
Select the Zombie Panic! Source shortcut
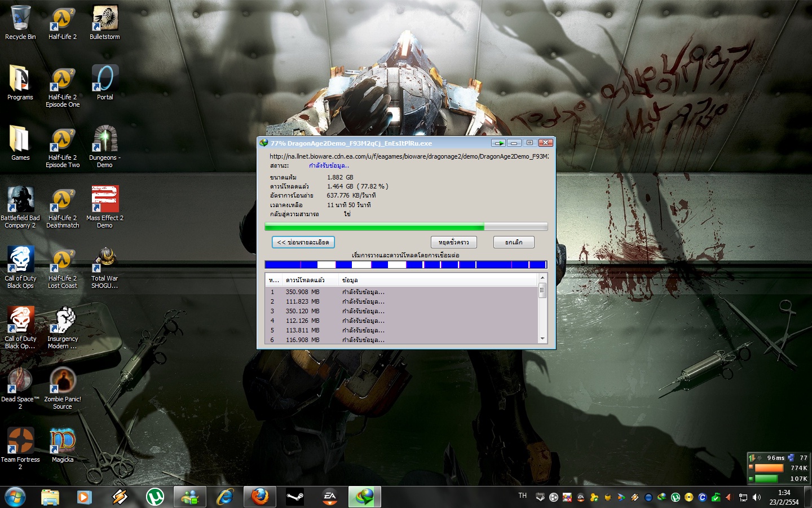coord(63,389)
